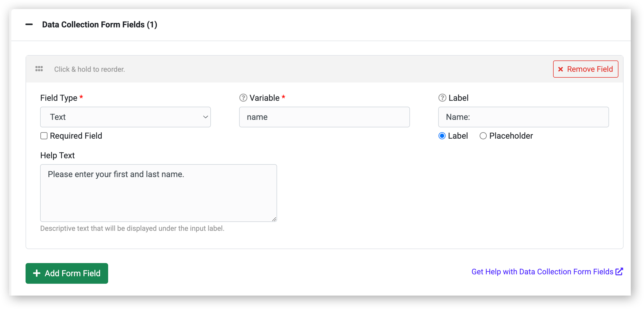Collapse the Data Collection Form Fields section
The height and width of the screenshot is (309, 644).
point(29,24)
